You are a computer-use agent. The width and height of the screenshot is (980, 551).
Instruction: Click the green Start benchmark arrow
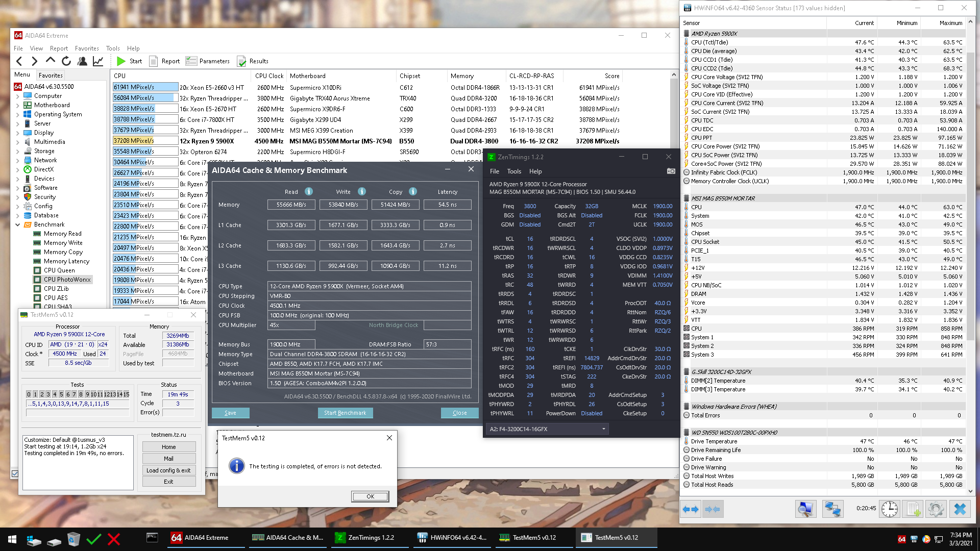tap(121, 61)
